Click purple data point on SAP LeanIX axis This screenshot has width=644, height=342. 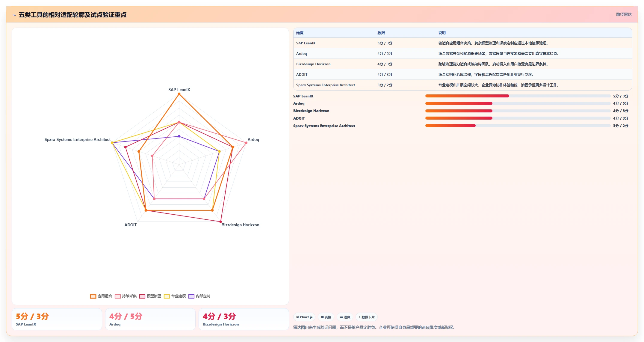179,136
